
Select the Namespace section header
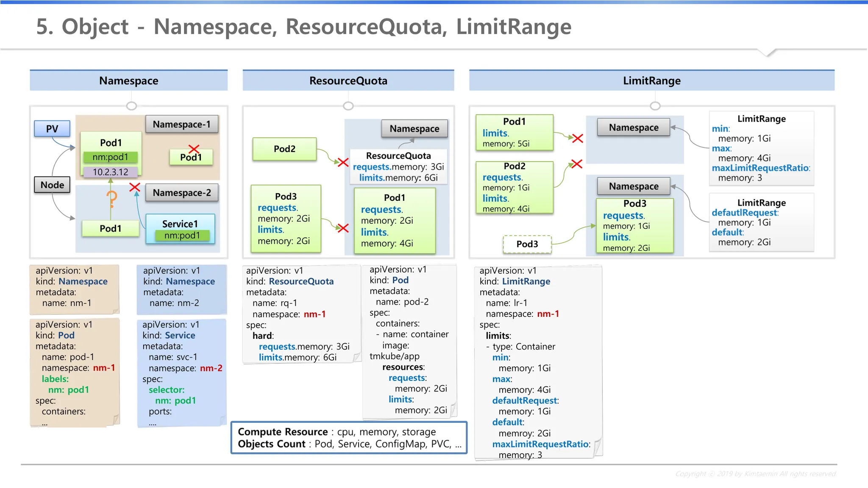pos(129,80)
